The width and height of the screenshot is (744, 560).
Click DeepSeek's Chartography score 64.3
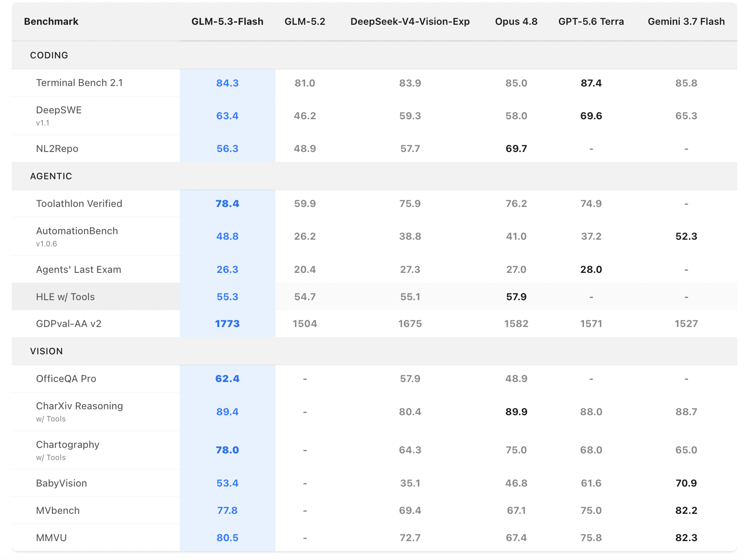(x=410, y=450)
